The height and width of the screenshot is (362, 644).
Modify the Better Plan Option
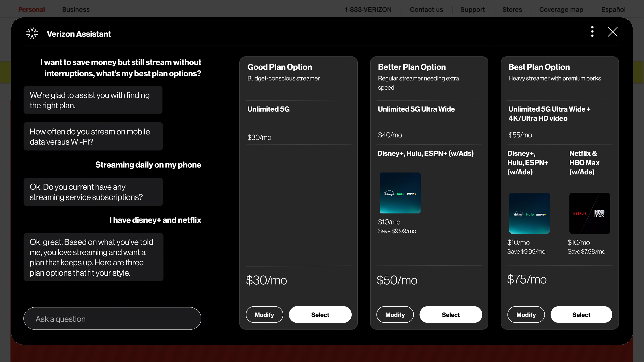(395, 315)
